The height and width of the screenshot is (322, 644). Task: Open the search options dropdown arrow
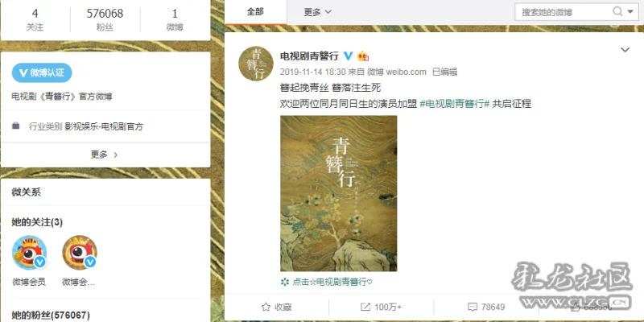(630, 12)
